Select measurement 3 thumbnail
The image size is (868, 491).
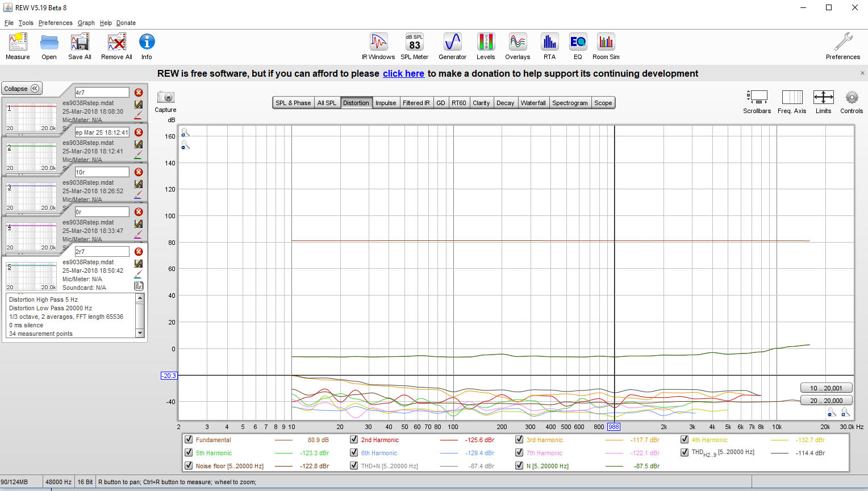[31, 197]
